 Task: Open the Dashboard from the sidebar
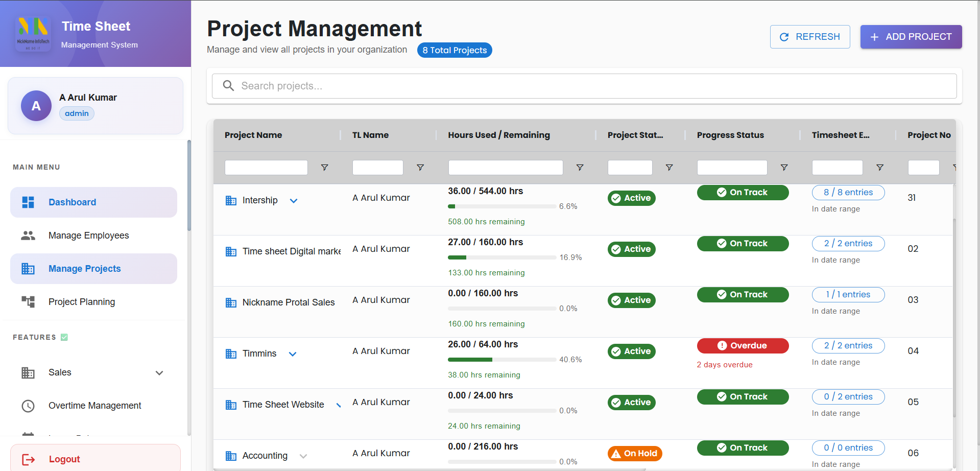coord(72,202)
